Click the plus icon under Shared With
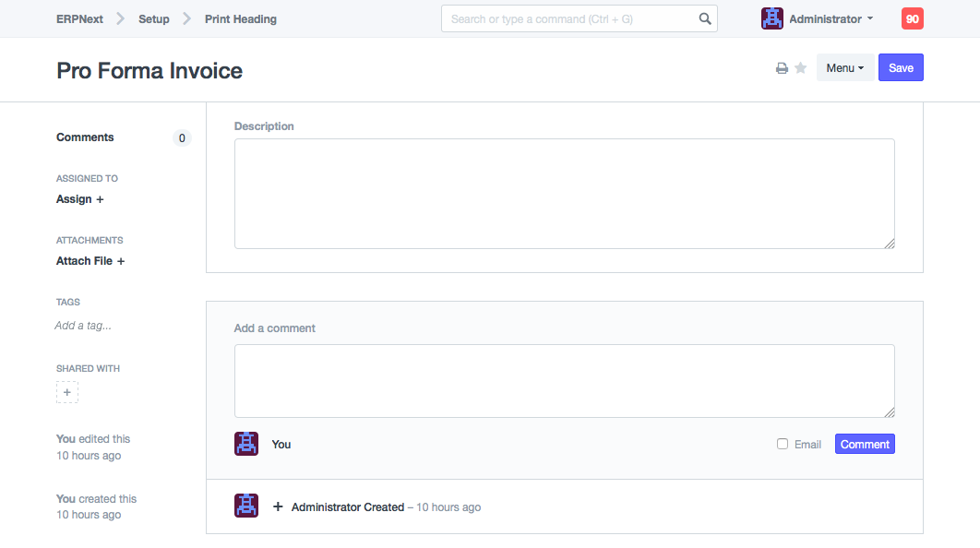The height and width of the screenshot is (548, 980). [x=67, y=392]
